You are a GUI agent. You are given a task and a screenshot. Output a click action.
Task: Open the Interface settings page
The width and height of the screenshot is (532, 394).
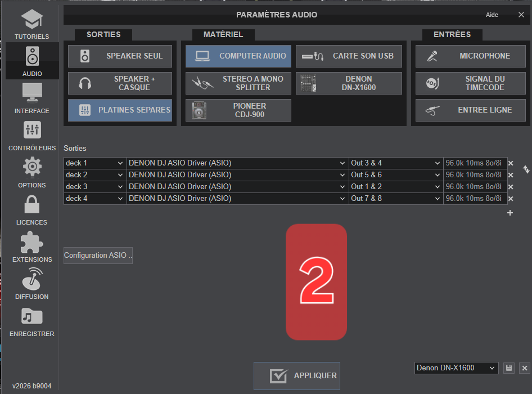coord(32,98)
